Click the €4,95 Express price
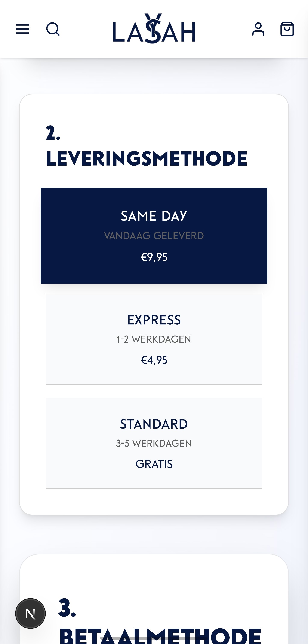308x644 pixels. pyautogui.click(x=154, y=360)
